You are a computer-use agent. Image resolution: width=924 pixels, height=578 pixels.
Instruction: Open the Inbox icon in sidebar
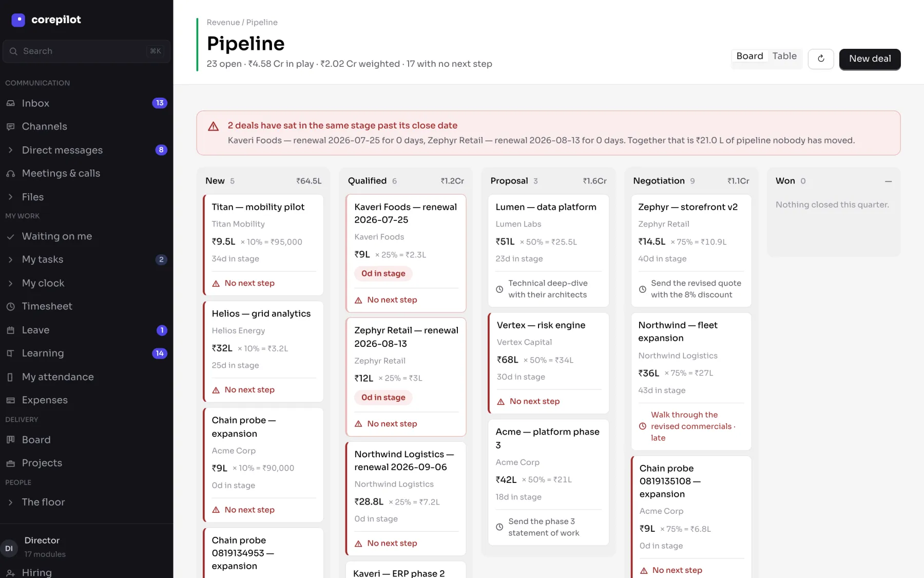coord(10,103)
